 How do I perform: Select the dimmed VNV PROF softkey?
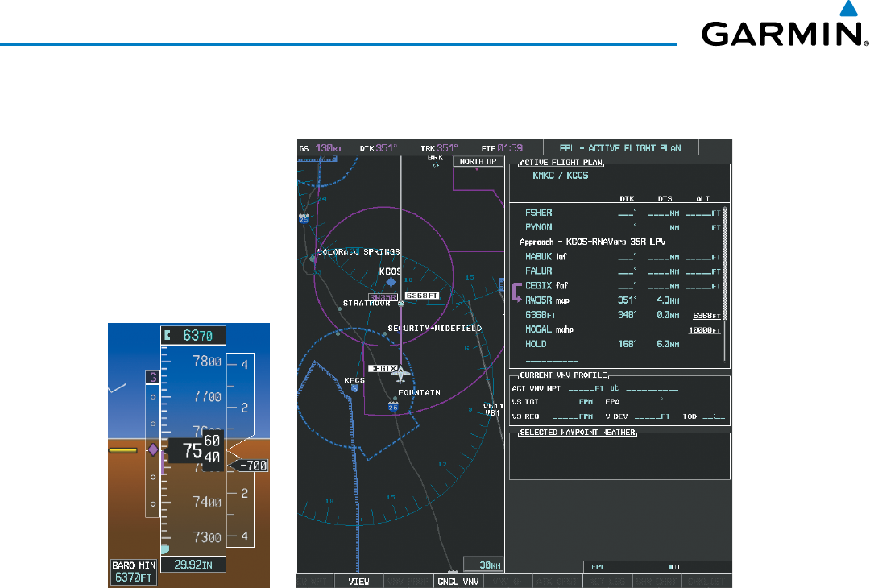(408, 582)
